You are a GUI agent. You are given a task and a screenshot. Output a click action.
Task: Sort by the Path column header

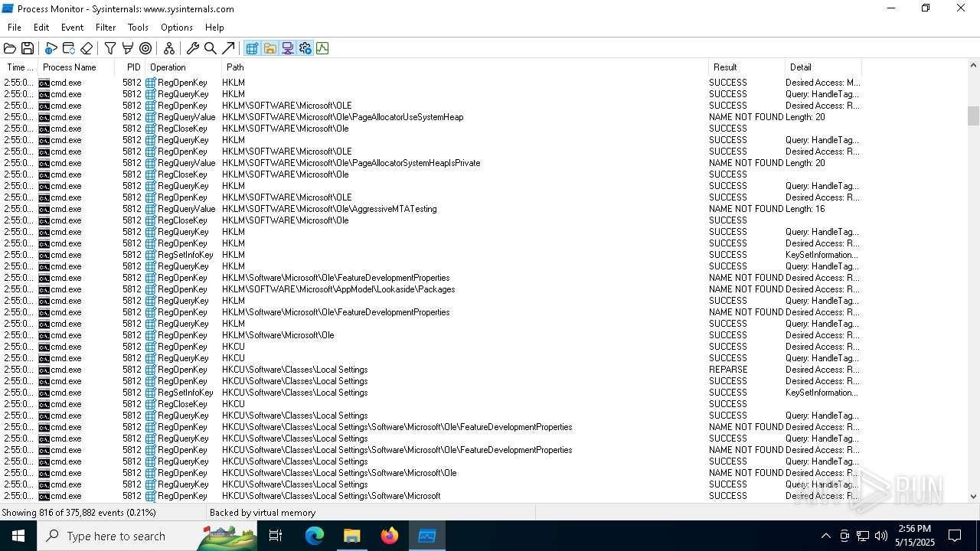click(x=465, y=67)
